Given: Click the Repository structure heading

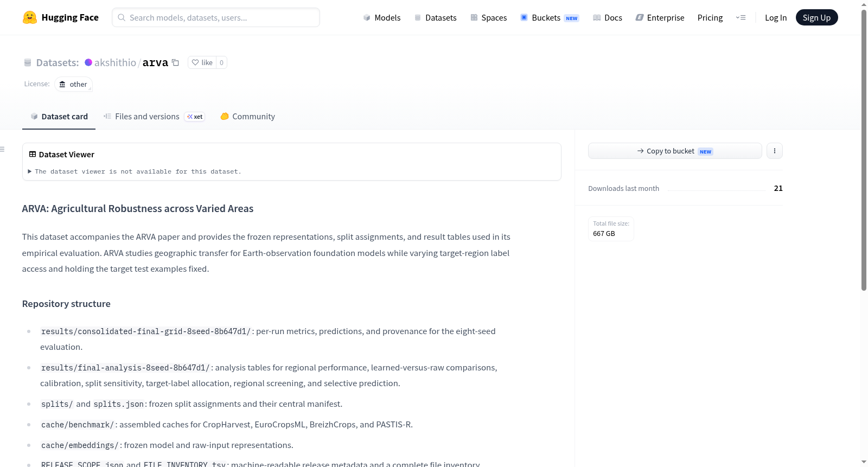Looking at the screenshot, I should pos(66,304).
